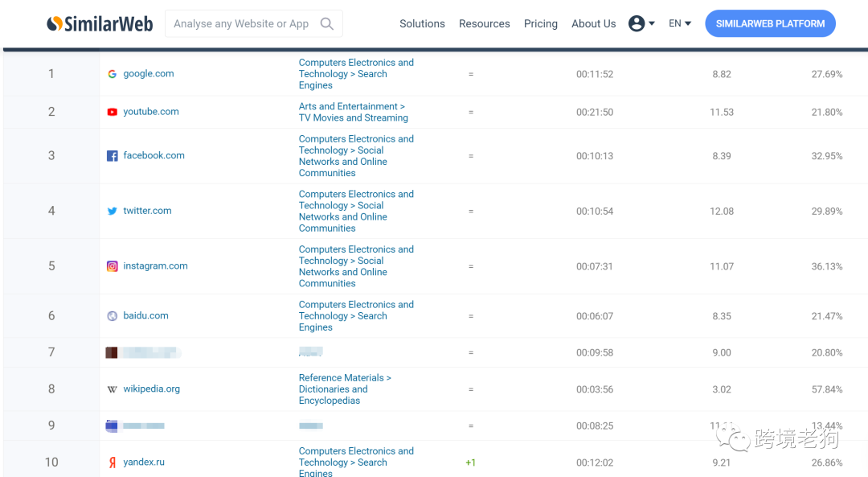Select the 3.02 pages per visit value
Image resolution: width=868 pixels, height=477 pixels.
click(722, 390)
